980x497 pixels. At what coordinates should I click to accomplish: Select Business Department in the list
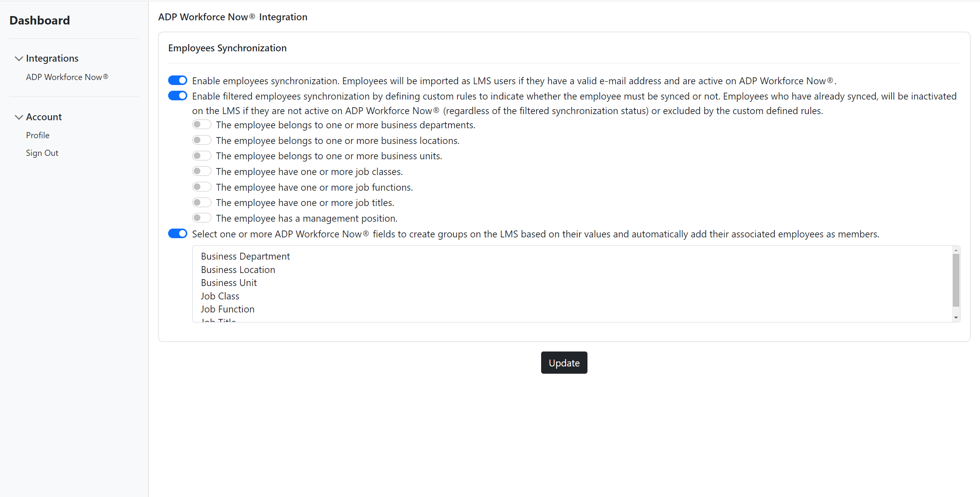pos(245,256)
